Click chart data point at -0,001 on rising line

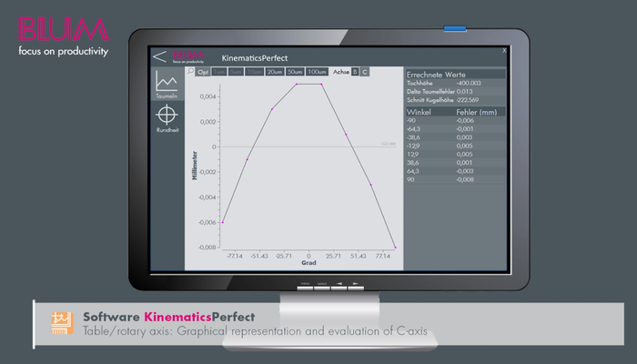pyautogui.click(x=248, y=159)
